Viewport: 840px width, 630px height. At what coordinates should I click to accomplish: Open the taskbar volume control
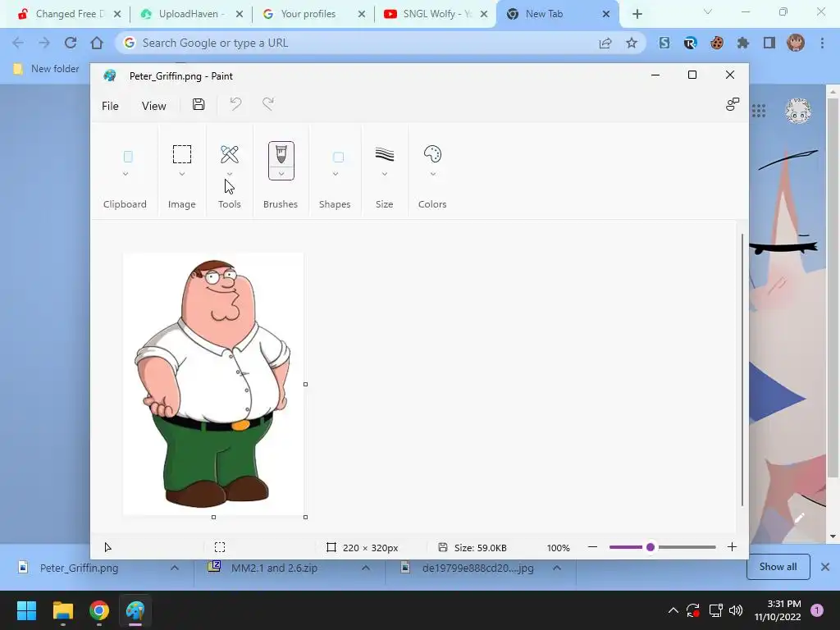coord(736,610)
